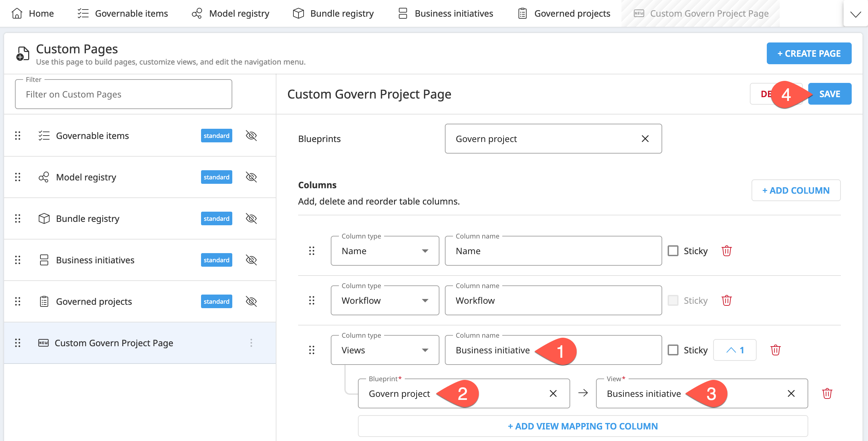Image resolution: width=868 pixels, height=441 pixels.
Task: Open the Model registry navigation tab
Action: pos(230,13)
